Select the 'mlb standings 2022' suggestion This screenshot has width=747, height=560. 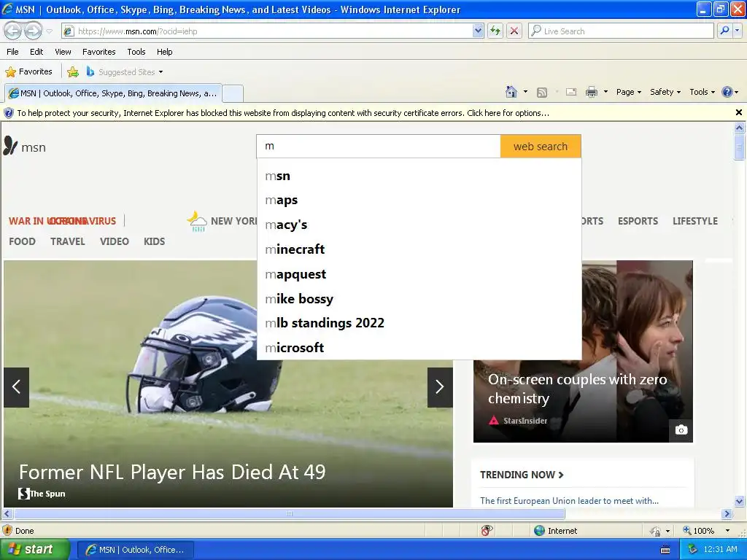pos(419,323)
